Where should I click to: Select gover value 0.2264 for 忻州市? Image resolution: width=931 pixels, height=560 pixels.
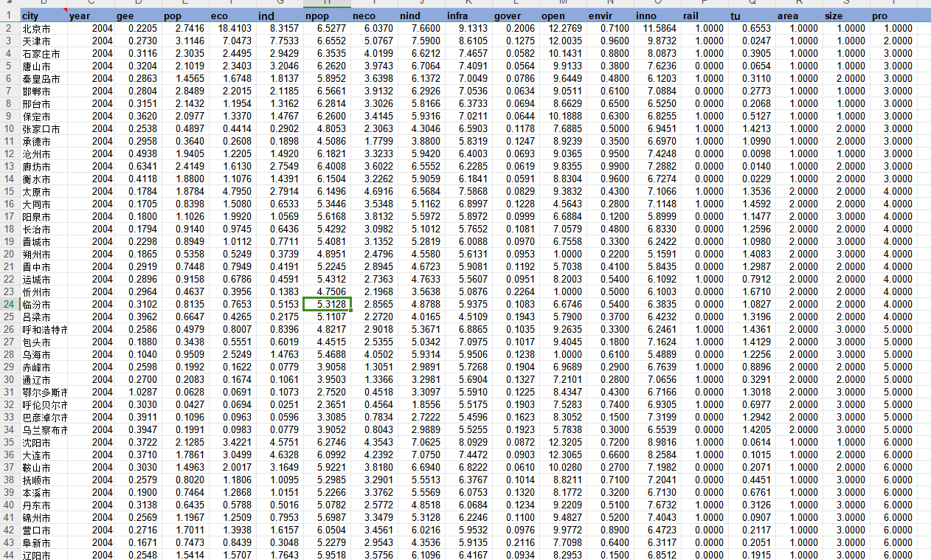coord(516,291)
